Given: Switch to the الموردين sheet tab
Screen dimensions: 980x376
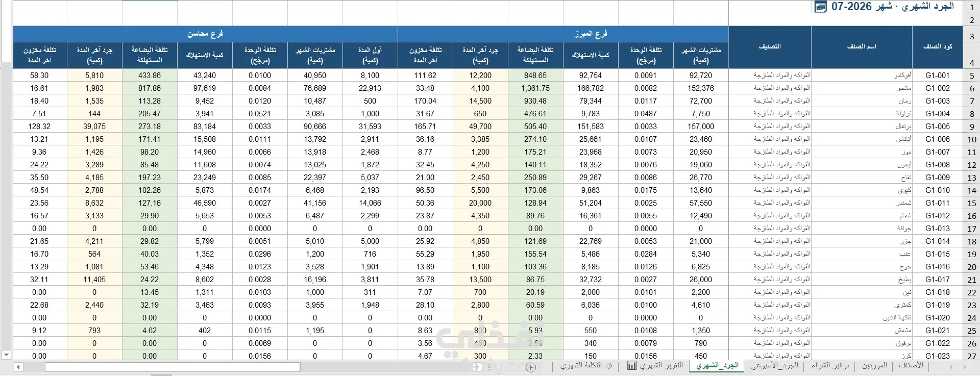Looking at the screenshot, I should (x=874, y=365).
